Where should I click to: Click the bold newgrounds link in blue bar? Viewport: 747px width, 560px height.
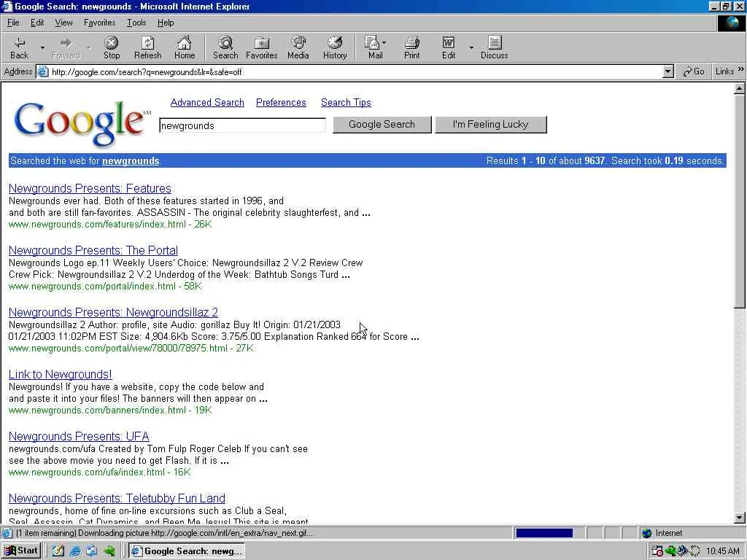(131, 160)
